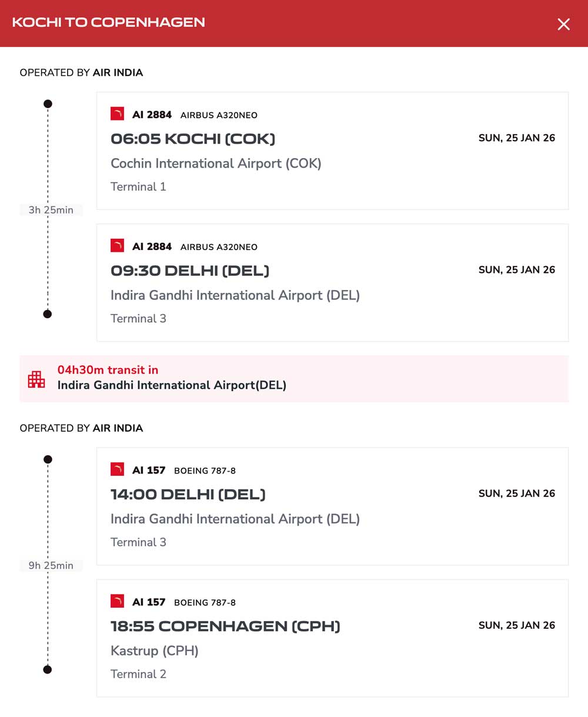588x717 pixels.
Task: Click the Copenhagen arrival timeline dot
Action: pos(48,669)
